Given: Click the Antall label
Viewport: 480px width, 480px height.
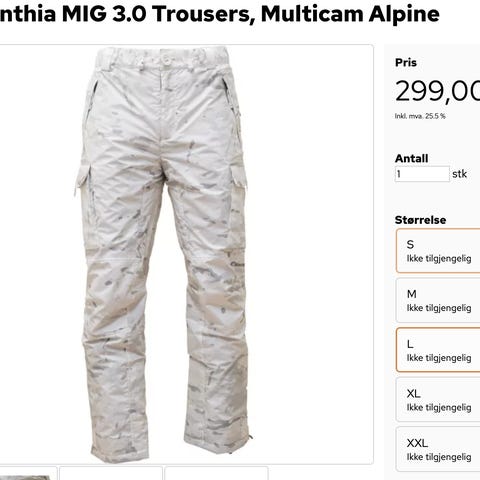Looking at the screenshot, I should 411,158.
